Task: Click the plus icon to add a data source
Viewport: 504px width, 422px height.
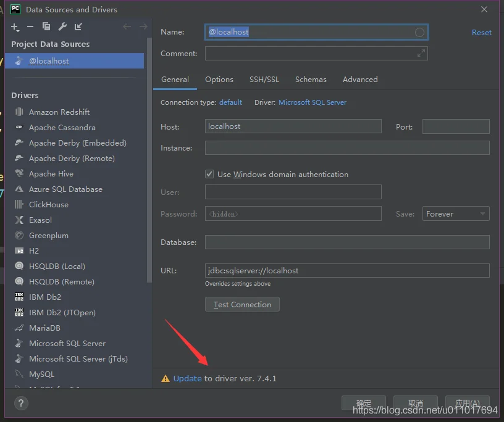Action: (x=15, y=27)
